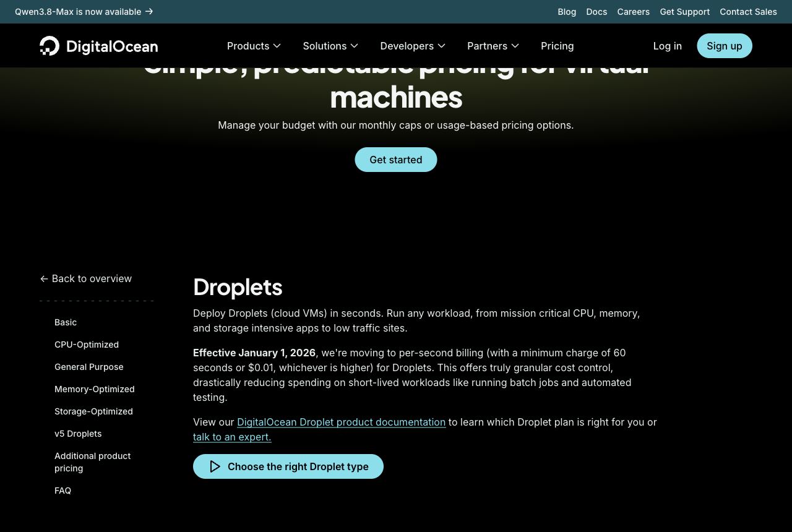The height and width of the screenshot is (532, 792).
Task: Expand the Solutions dropdown menu
Action: pyautogui.click(x=330, y=46)
